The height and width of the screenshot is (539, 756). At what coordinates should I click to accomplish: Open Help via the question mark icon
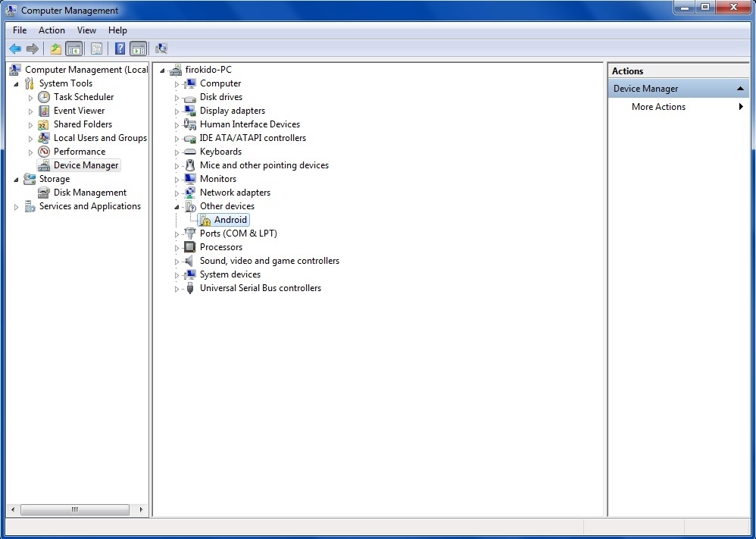point(120,49)
